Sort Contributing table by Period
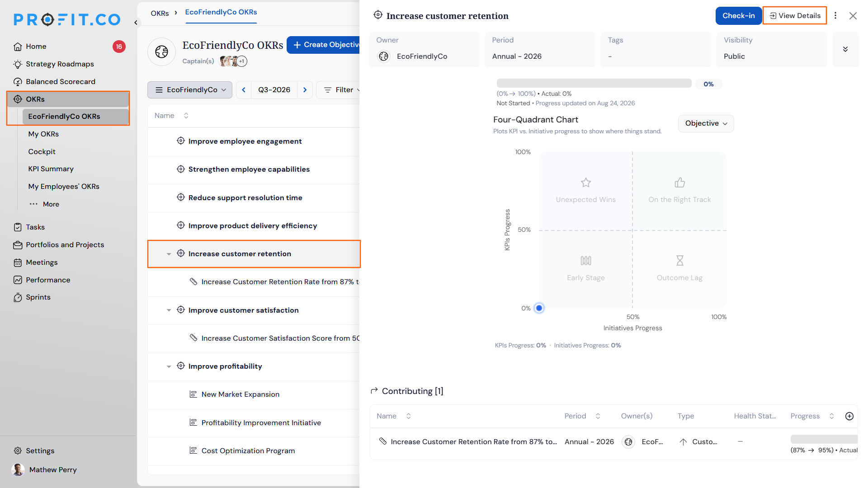 [x=598, y=416]
